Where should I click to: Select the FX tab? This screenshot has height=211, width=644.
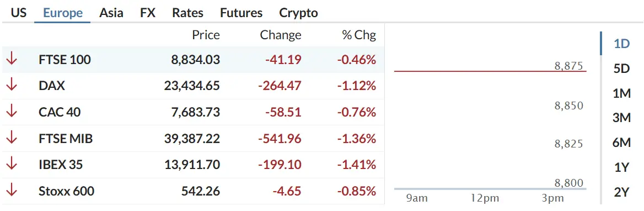coord(147,13)
